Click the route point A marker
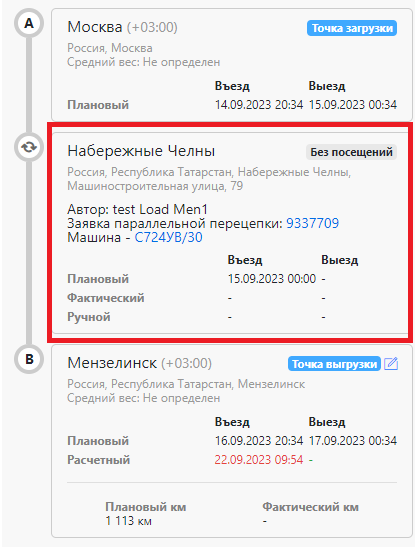The height and width of the screenshot is (547, 415). tap(29, 23)
